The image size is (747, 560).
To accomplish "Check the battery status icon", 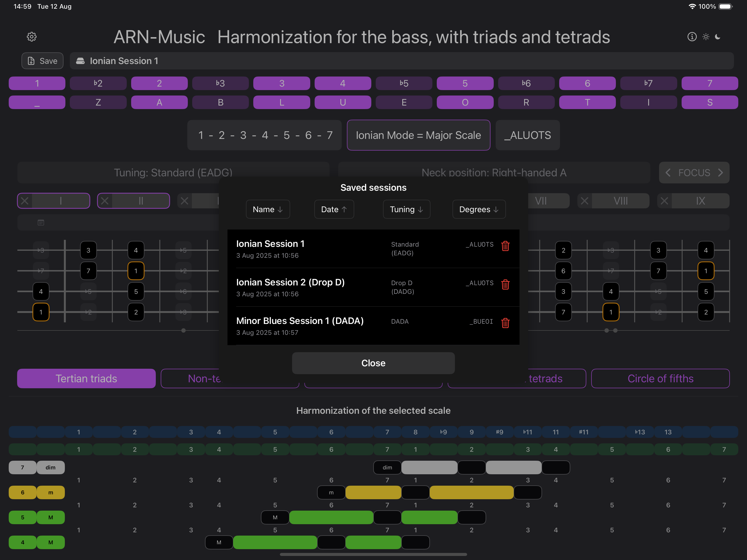I will (x=725, y=7).
